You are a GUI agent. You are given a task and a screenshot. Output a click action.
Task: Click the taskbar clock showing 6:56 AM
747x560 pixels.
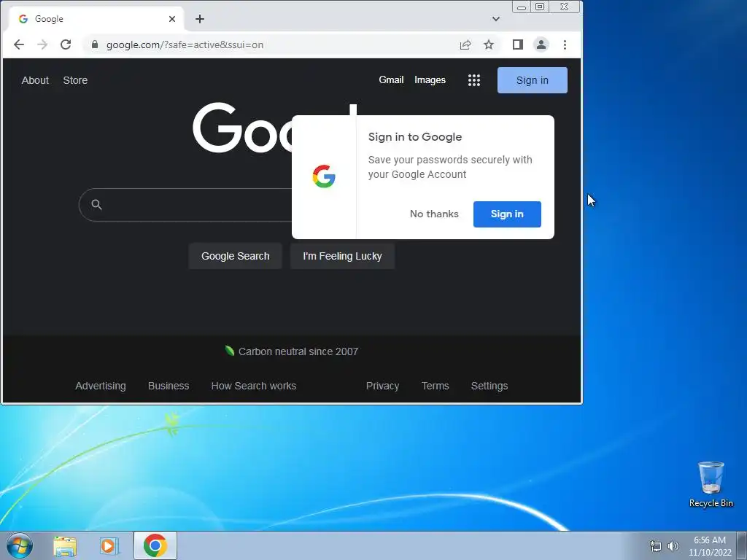point(710,546)
